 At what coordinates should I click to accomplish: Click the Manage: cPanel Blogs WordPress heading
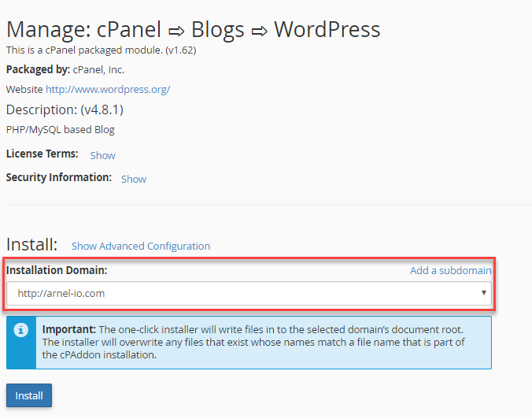(193, 30)
